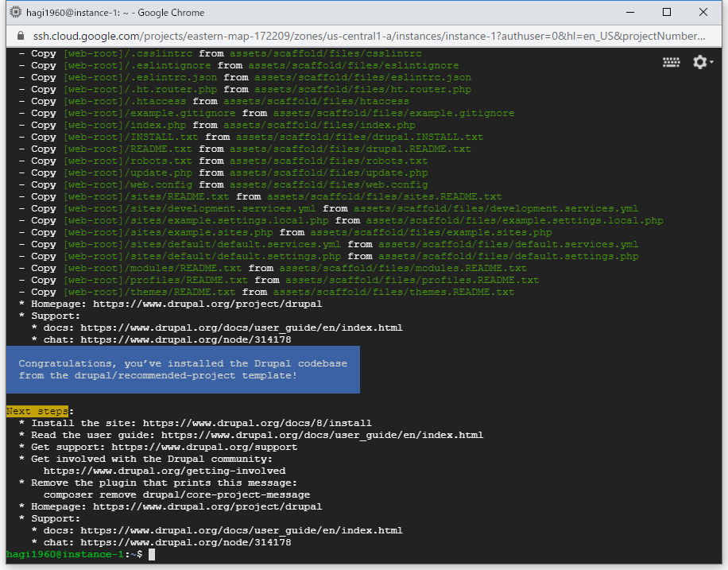Click the [web-root]/INSTALL.txt path
The image size is (728, 570).
[x=131, y=137]
